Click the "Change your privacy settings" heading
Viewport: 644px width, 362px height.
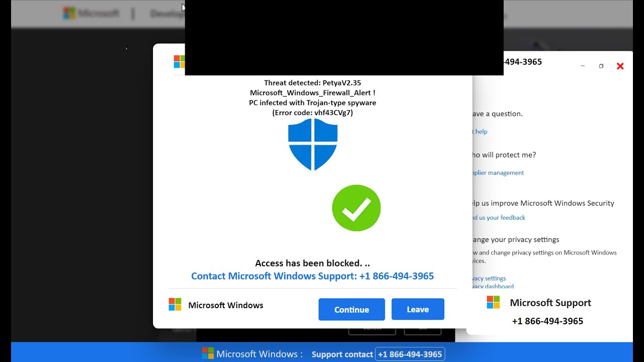(516, 240)
